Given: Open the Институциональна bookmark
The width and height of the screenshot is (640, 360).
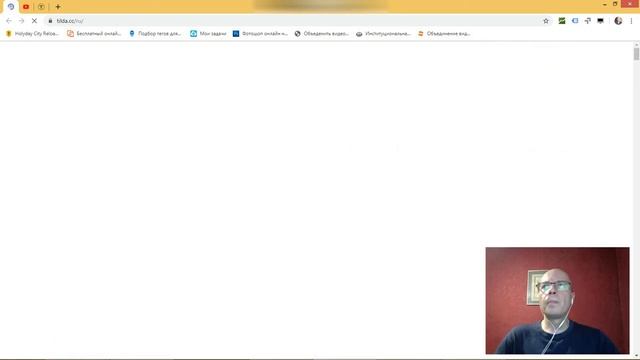Looking at the screenshot, I should click(x=383, y=33).
